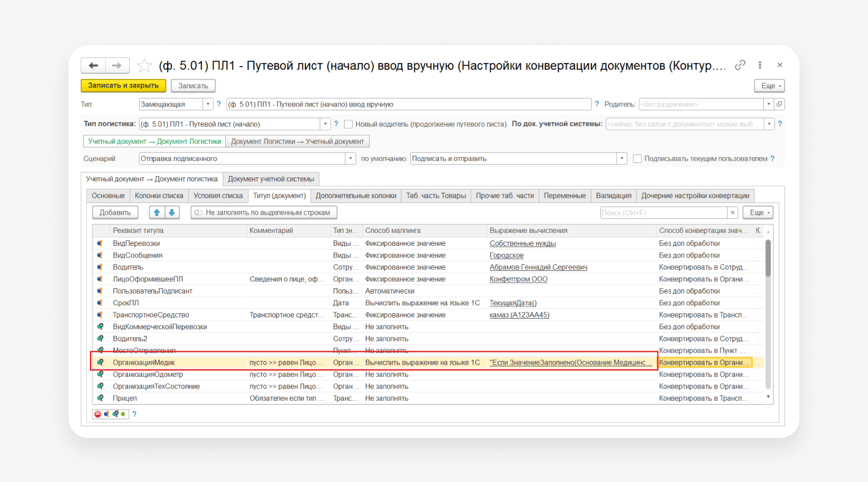
Task: Select Учетный документ → Документ Логистики toggle button
Action: [x=154, y=141]
